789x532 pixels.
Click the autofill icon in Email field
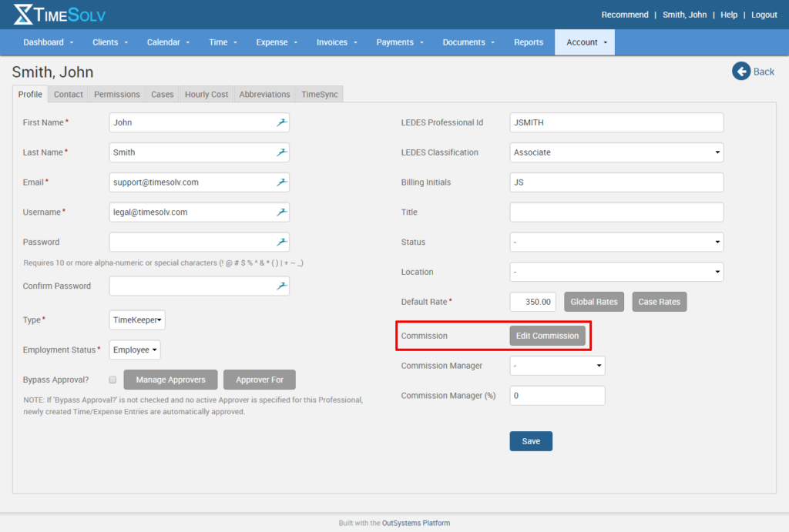click(282, 182)
